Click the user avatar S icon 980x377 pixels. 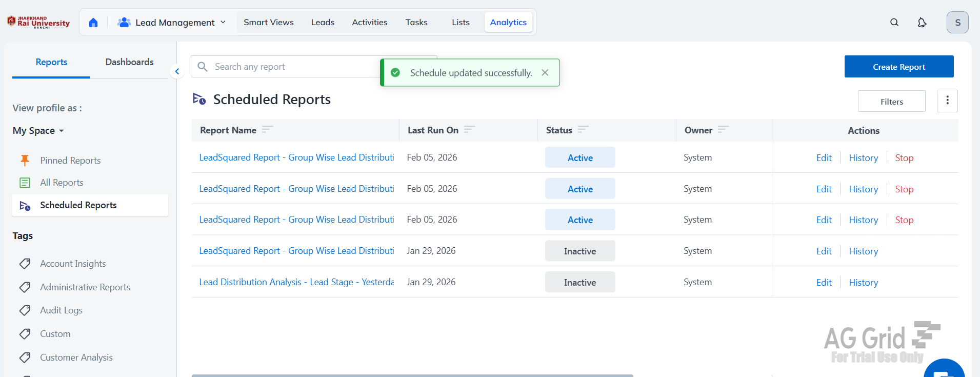[x=957, y=23]
